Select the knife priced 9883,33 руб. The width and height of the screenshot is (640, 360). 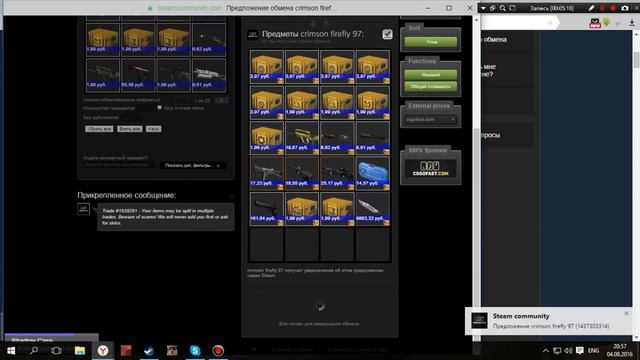click(x=373, y=209)
